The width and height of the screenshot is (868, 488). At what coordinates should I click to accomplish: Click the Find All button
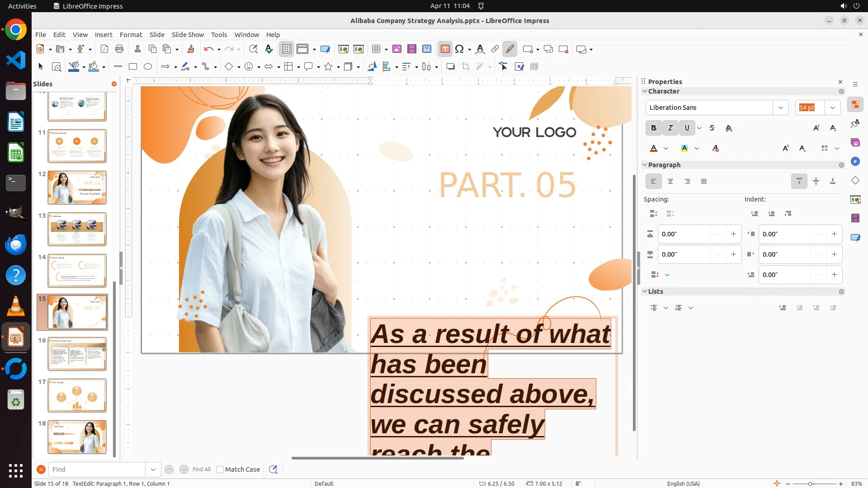(x=201, y=469)
